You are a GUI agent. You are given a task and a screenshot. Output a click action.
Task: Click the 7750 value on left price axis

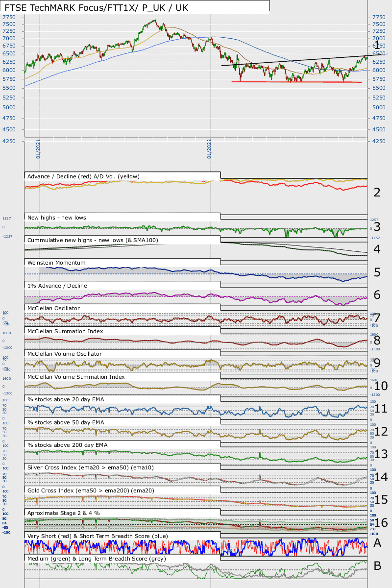click(9, 17)
